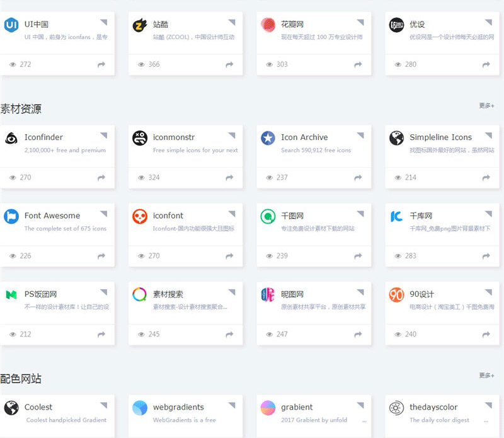This screenshot has width=504, height=438.
Task: Click the iconmonstr face logo
Action: pos(140,138)
